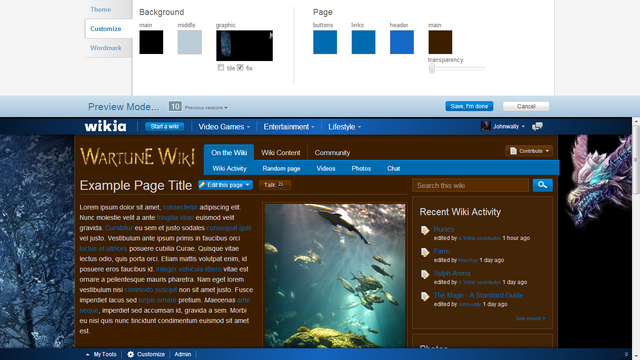
Task: Open the Photos submenu item
Action: [x=361, y=168]
